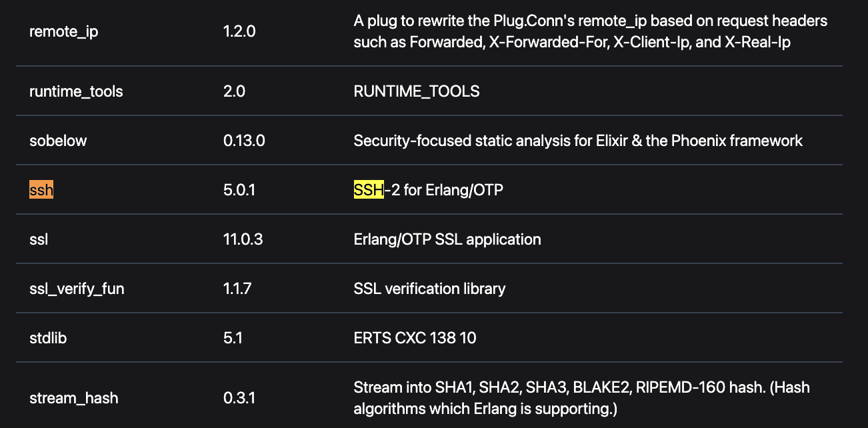Click the RUNTIME_TOOLS description text
The height and width of the screenshot is (428, 868).
(x=417, y=91)
